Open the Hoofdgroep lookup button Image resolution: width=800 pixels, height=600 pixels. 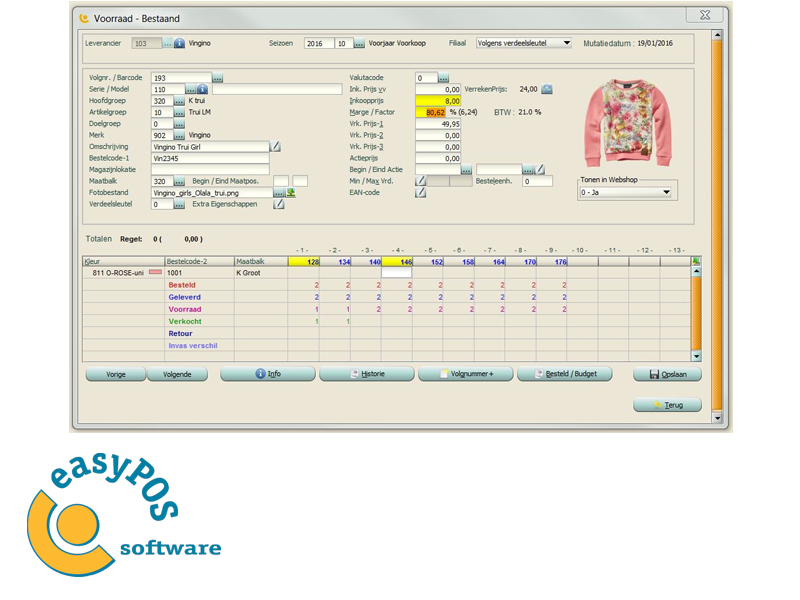(179, 101)
